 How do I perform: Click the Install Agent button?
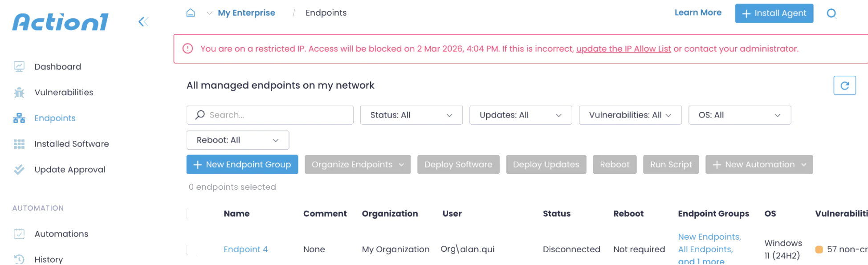[774, 13]
